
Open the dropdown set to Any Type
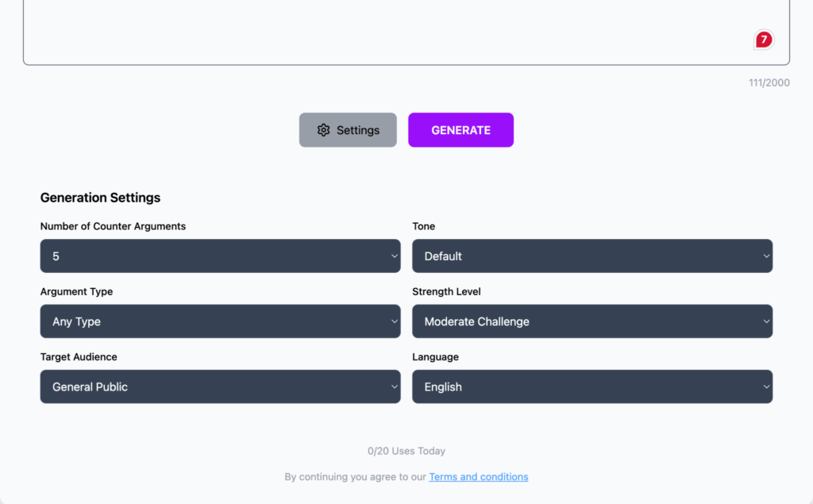click(x=220, y=321)
